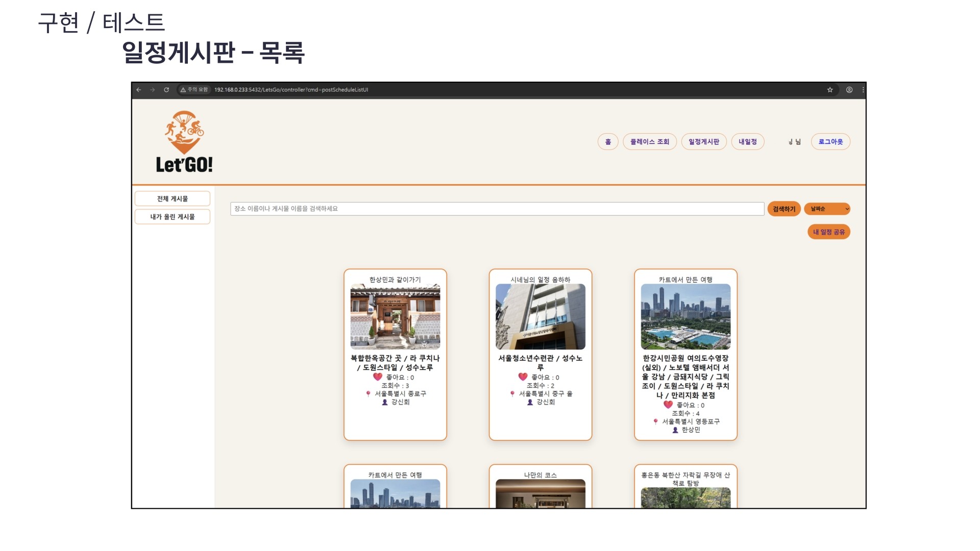Click the '복합한옥공간 곳 / 라 쿠치나' place list
The width and height of the screenshot is (980, 551).
395,363
